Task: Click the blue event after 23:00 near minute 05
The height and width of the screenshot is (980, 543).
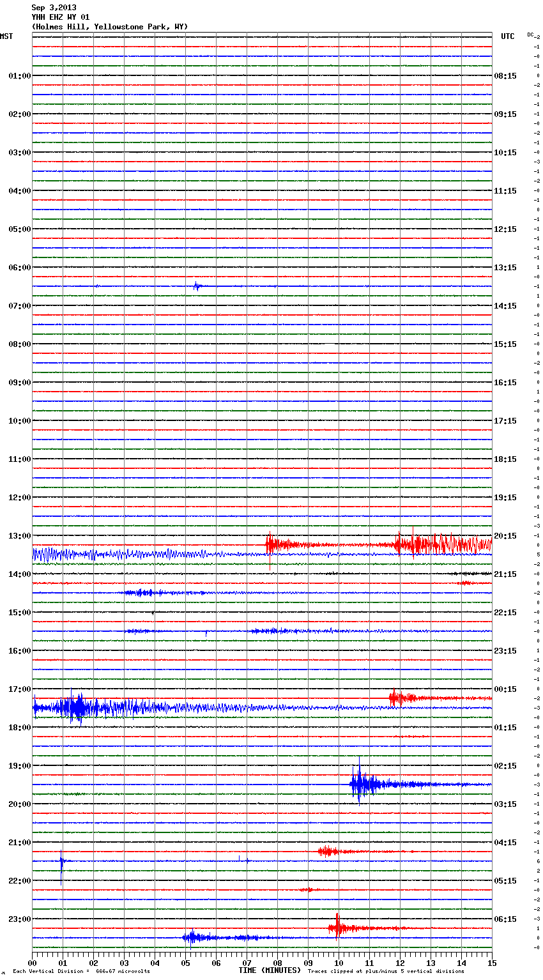Action: point(192,937)
